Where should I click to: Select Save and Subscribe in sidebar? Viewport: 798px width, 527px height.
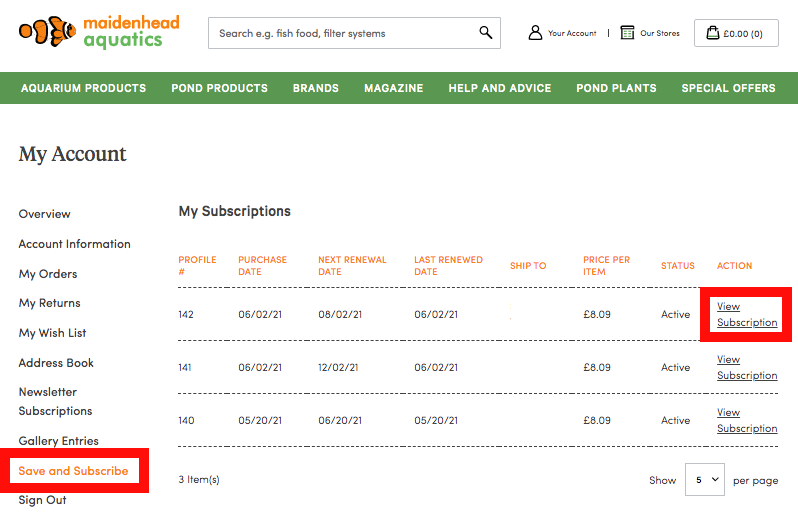click(x=73, y=471)
